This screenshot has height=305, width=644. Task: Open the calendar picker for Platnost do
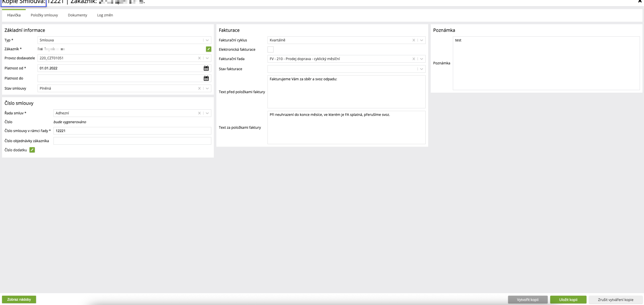point(206,78)
